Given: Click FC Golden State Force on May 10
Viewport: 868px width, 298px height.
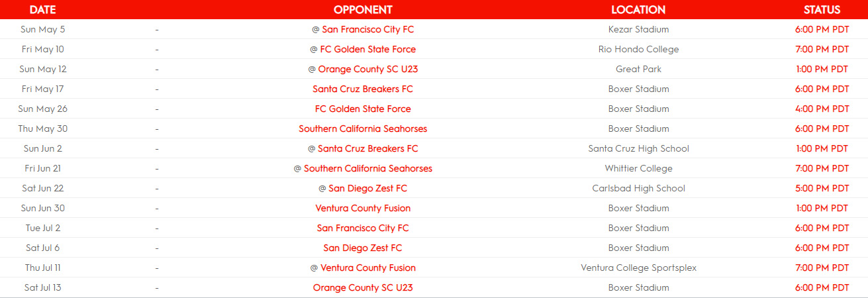Looking at the screenshot, I should pos(368,49).
